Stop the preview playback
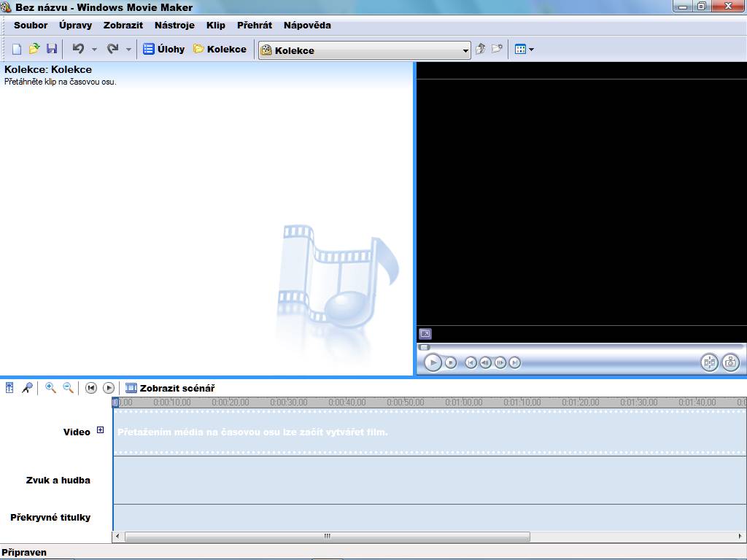The image size is (747, 560). click(x=451, y=363)
